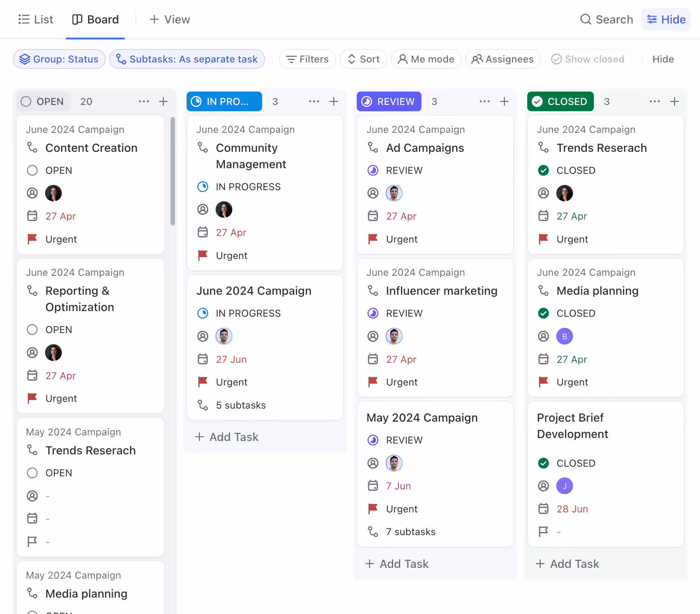Open the three-dot menu of IN PROGRESS column
Image resolution: width=700 pixels, height=614 pixels.
click(x=314, y=101)
